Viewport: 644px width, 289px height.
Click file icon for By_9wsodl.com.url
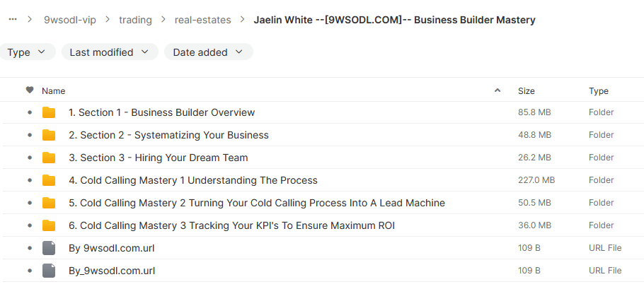[x=49, y=271]
